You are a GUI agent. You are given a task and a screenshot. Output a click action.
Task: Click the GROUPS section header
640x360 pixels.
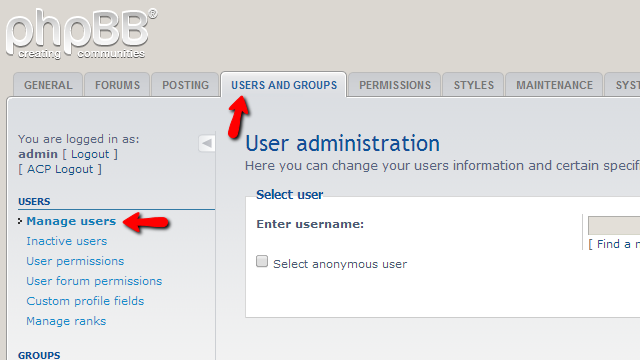coord(39,355)
